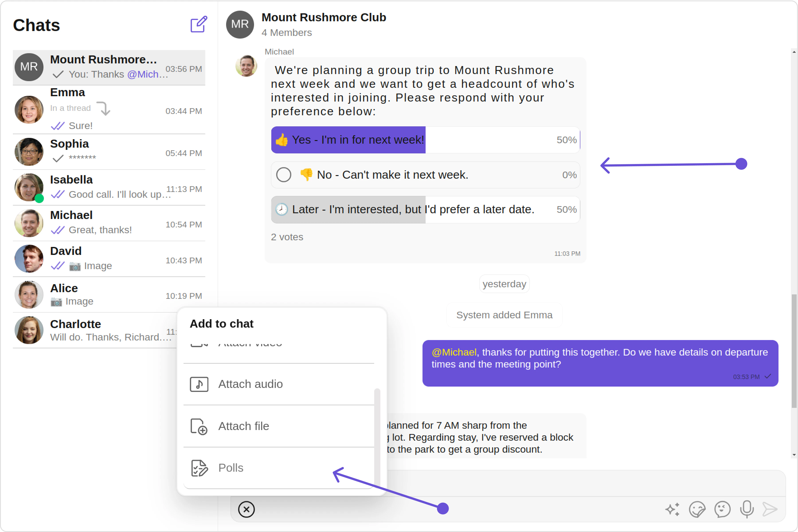The width and height of the screenshot is (798, 532).
Task: Choose Attach file from Add to chat
Action: pyautogui.click(x=244, y=426)
